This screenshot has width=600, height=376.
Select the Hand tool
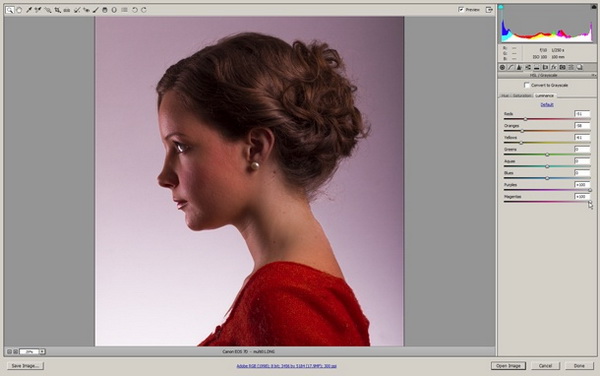(x=19, y=10)
